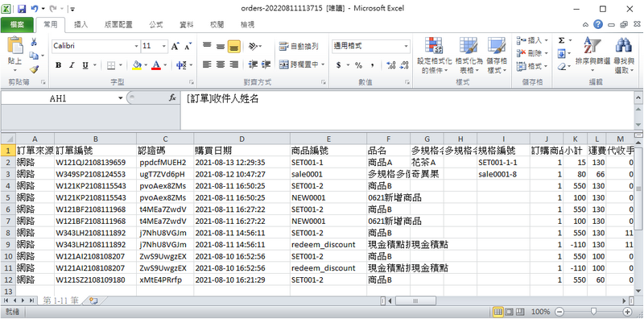Screen dimensions: 644x319
Task: Increase font size with large A icon
Action: point(175,46)
